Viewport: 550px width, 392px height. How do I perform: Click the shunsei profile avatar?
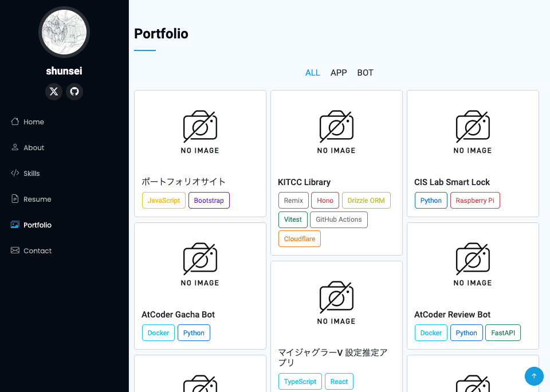coord(64,33)
